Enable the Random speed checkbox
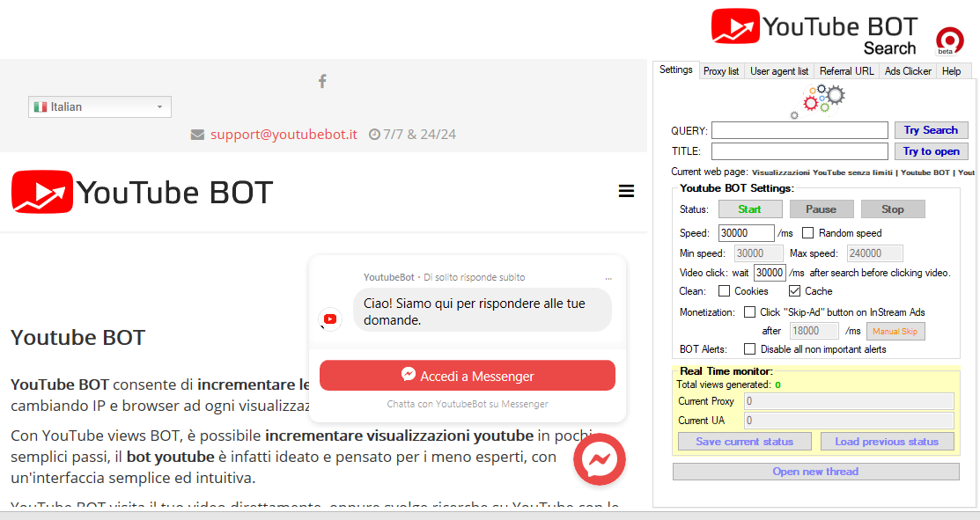980x520 pixels. [807, 233]
